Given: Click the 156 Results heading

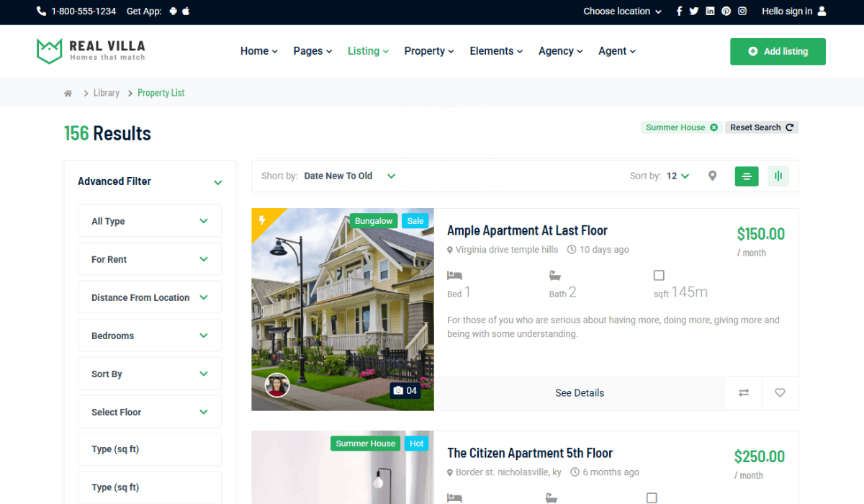Looking at the screenshot, I should [x=107, y=133].
